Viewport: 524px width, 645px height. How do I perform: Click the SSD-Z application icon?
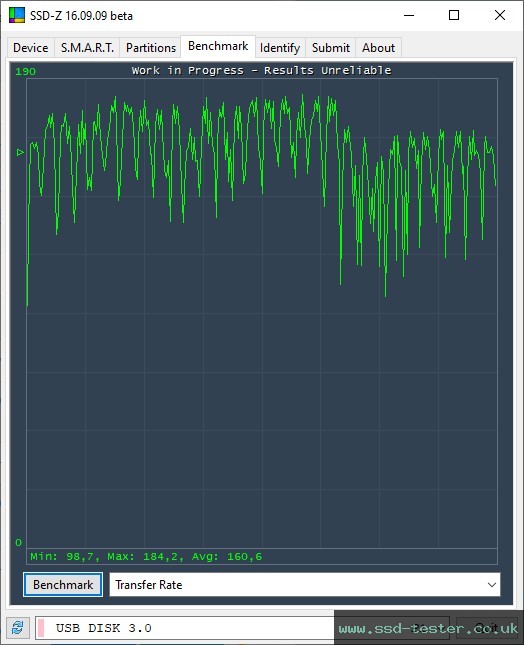point(17,15)
